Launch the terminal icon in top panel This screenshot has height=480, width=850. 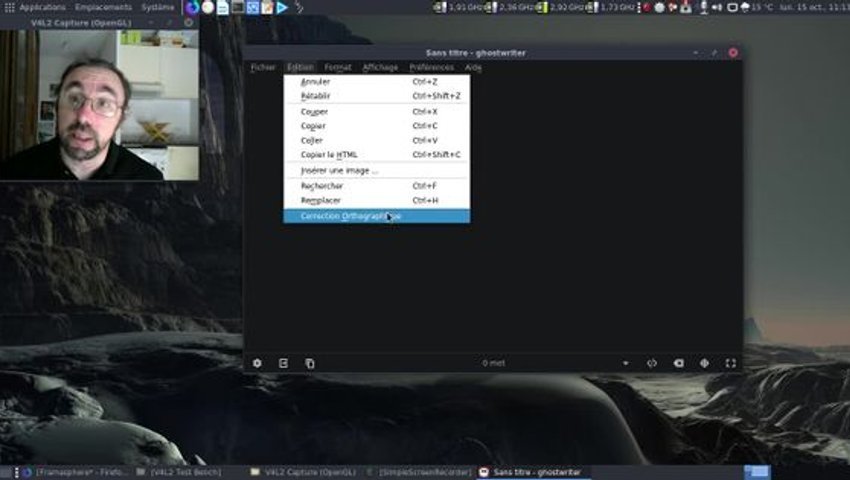point(237,7)
